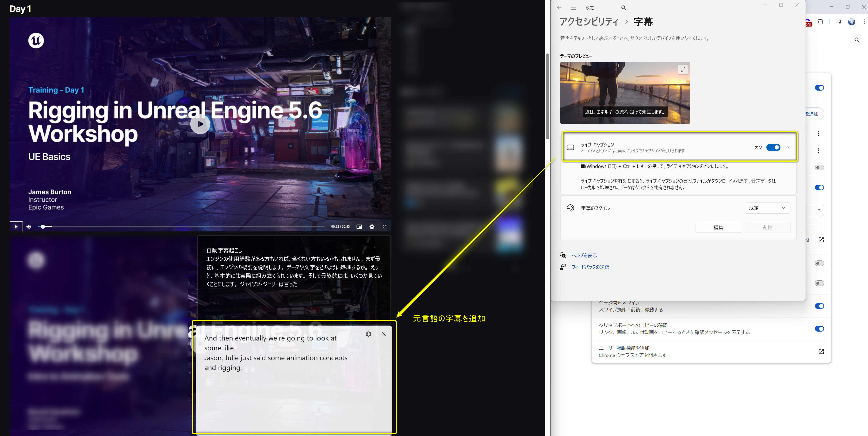The width and height of the screenshot is (868, 436).
Task: Collapse the ライブ キャプション section chevron
Action: coord(788,148)
